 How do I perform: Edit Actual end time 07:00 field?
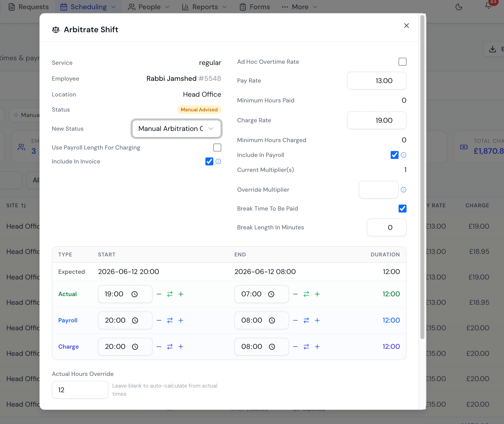point(261,294)
